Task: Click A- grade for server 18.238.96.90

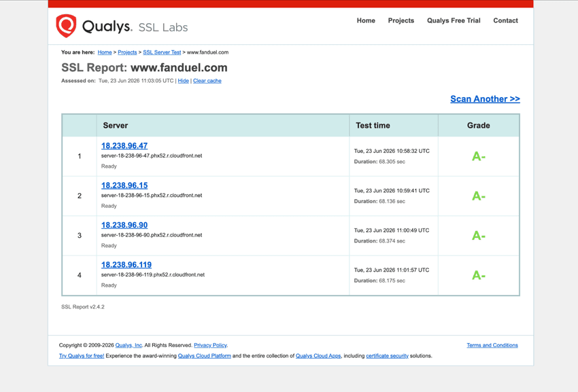Action: (479, 236)
